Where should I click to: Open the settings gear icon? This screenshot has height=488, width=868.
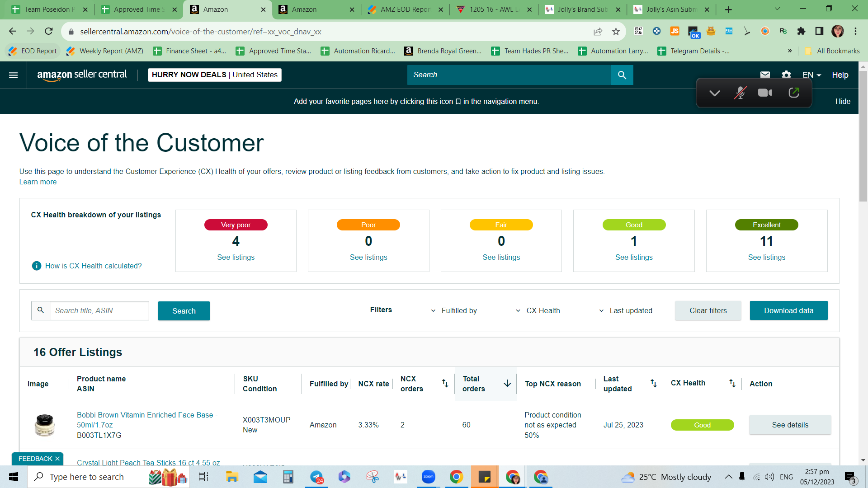[787, 75]
